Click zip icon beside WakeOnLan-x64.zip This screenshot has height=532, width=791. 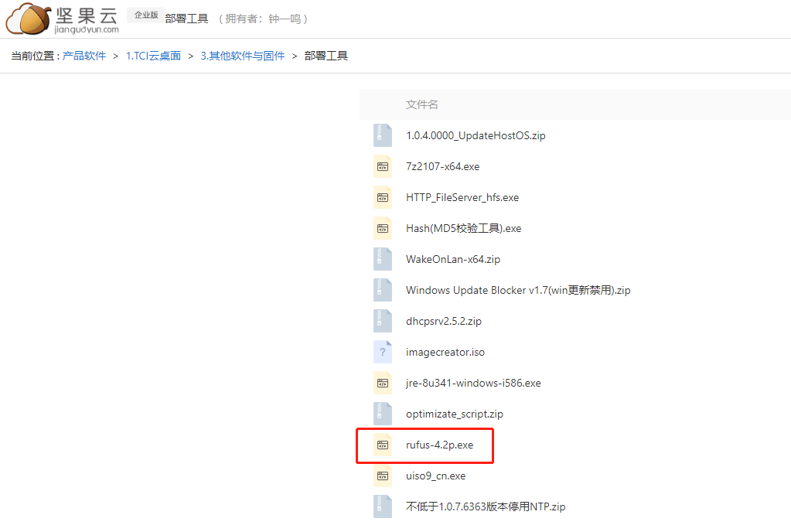point(383,259)
